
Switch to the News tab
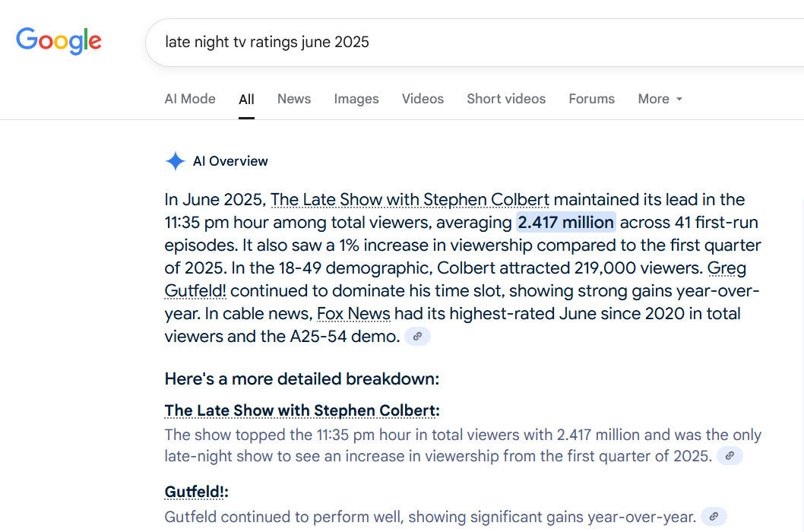click(294, 99)
